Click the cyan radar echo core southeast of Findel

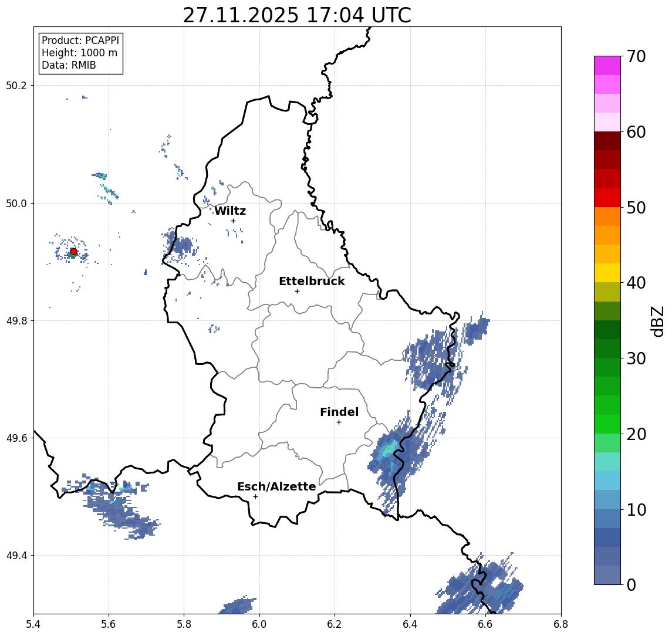pos(389,449)
